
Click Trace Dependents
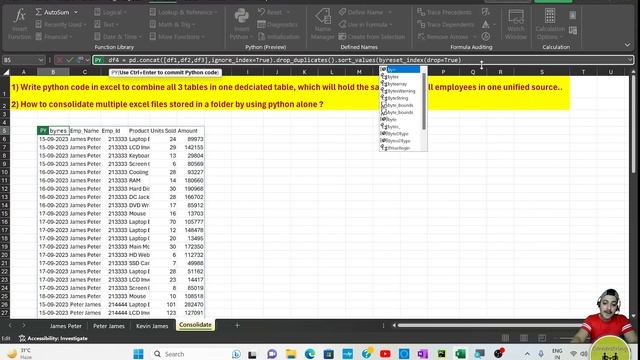[445, 24]
